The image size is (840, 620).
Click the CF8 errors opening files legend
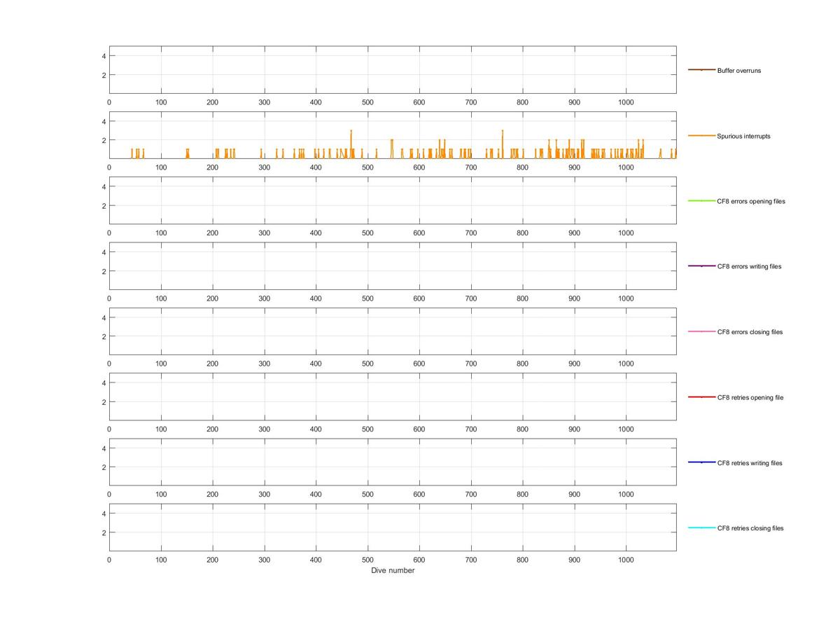(751, 201)
